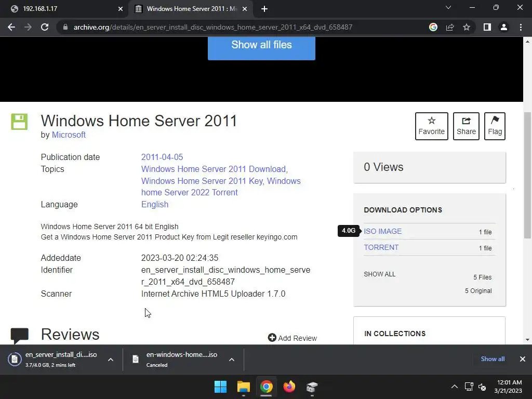Open muted volume tray icon

pos(482,387)
